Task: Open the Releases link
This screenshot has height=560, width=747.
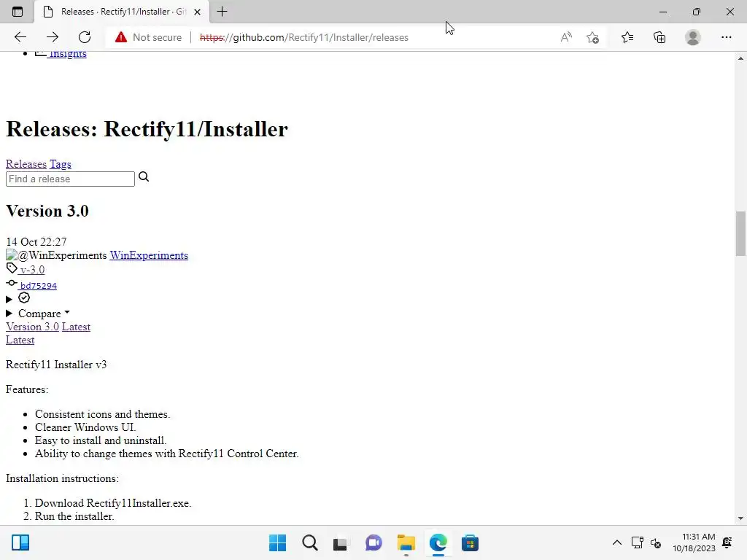Action: (26, 164)
